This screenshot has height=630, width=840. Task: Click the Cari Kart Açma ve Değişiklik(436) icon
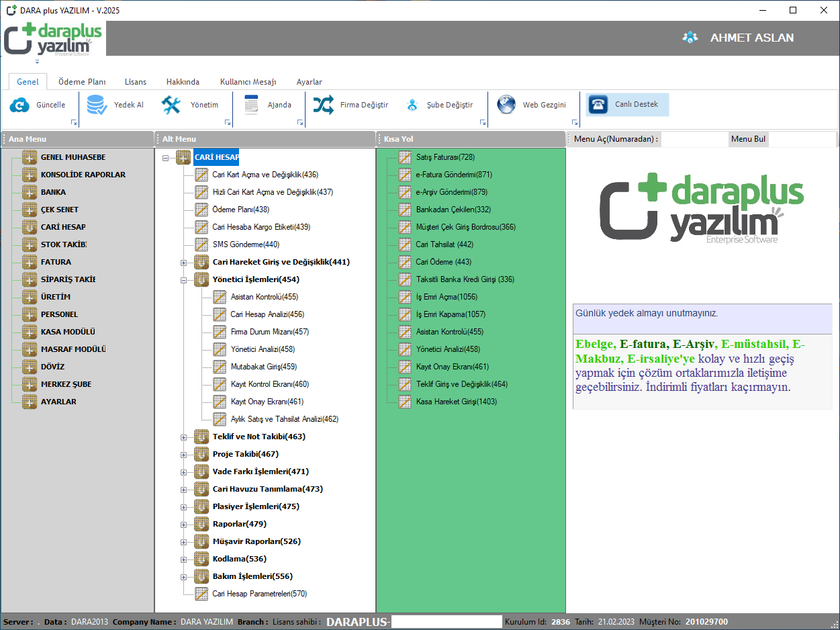click(x=201, y=175)
